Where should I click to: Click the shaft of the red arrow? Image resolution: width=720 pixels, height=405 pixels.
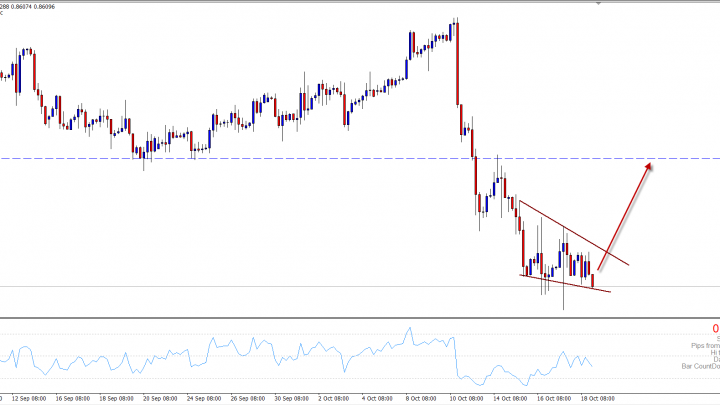click(622, 218)
